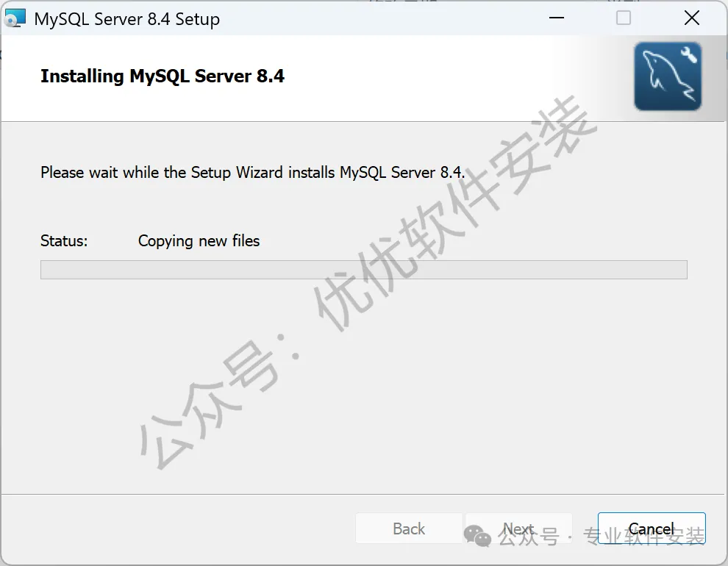Click the 公众号 text beside the WeChat icon
Screen dimensions: 728x566
click(x=529, y=537)
